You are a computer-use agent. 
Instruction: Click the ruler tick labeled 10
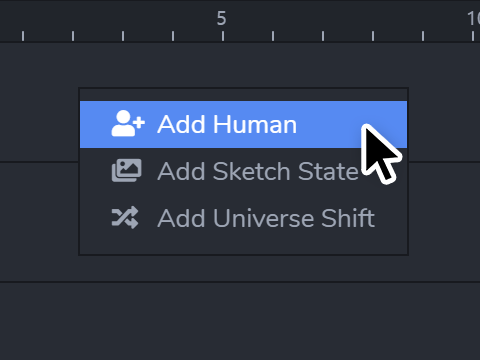point(473,36)
